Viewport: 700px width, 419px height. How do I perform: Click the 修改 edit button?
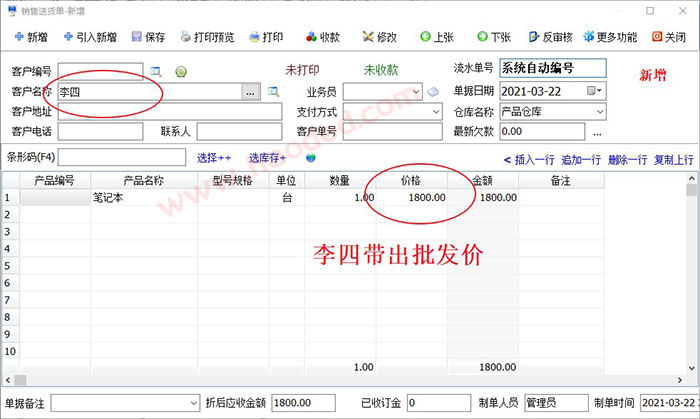click(x=380, y=37)
